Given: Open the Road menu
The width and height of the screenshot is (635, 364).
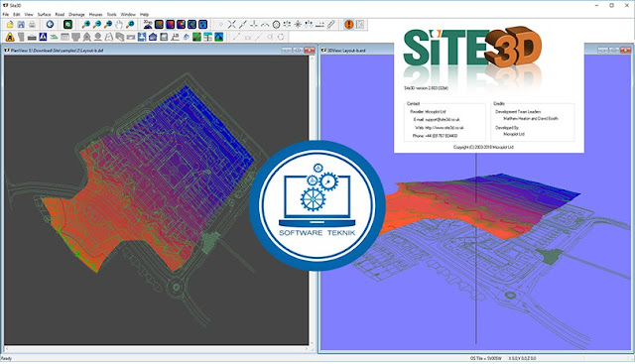Looking at the screenshot, I should point(60,14).
